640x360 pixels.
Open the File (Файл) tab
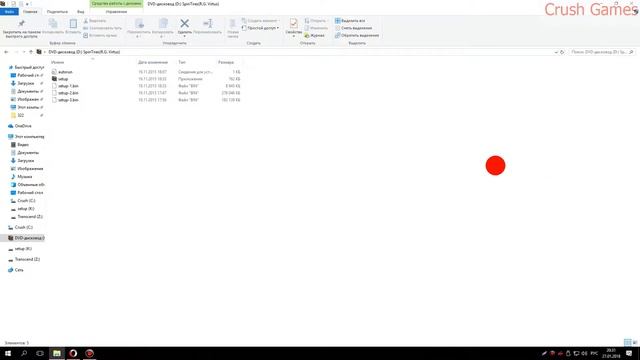[9, 12]
